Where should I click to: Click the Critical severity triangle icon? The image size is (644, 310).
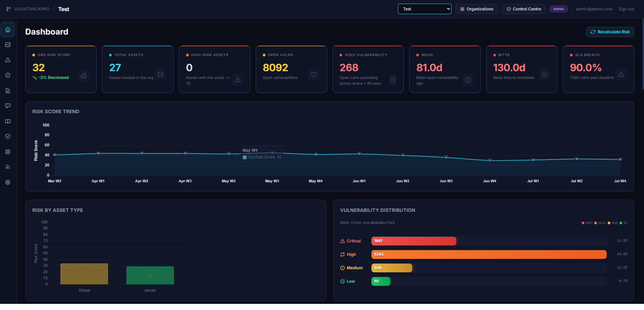tap(343, 241)
